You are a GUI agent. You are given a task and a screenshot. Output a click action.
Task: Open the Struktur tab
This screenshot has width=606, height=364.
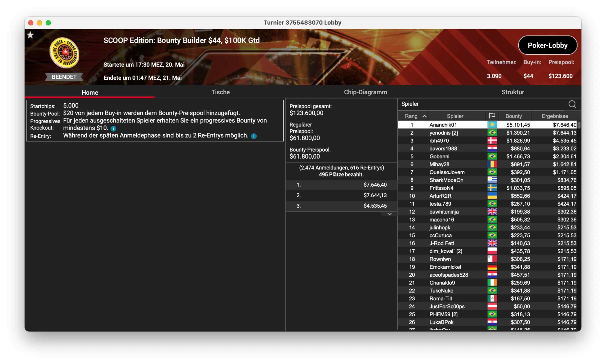(512, 92)
